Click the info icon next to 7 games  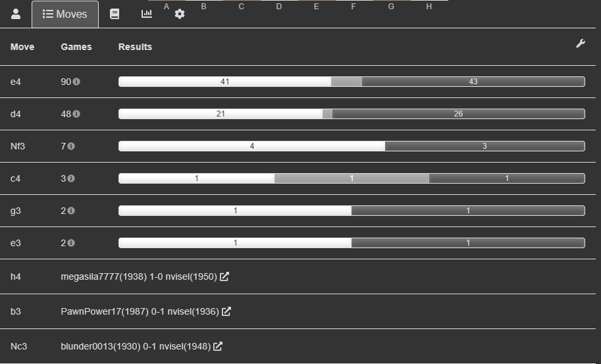click(x=71, y=146)
